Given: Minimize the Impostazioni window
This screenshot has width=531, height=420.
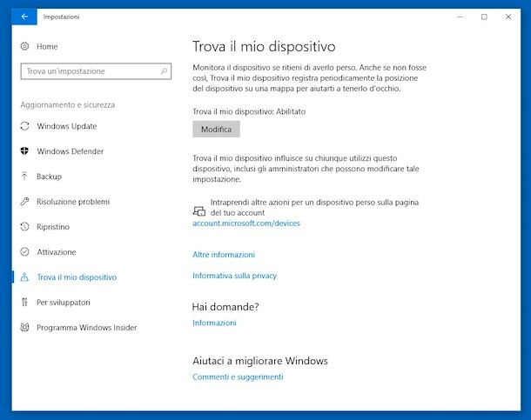Looking at the screenshot, I should (x=460, y=17).
